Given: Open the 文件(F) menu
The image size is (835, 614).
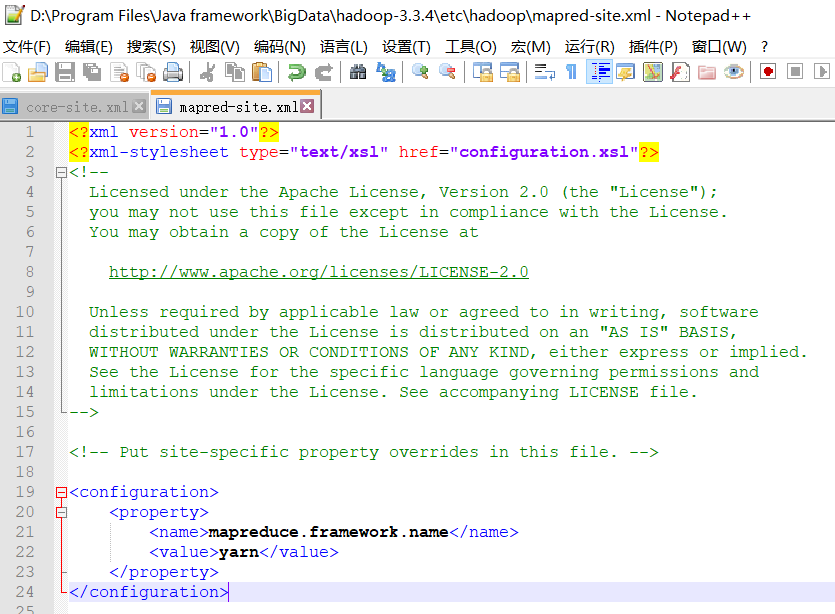Looking at the screenshot, I should [27, 47].
